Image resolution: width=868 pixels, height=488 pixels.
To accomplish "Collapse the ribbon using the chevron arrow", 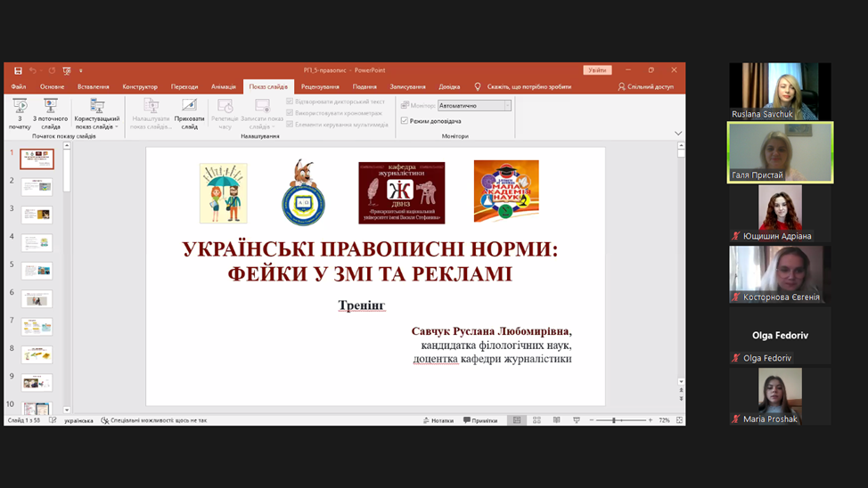I will pos(678,134).
